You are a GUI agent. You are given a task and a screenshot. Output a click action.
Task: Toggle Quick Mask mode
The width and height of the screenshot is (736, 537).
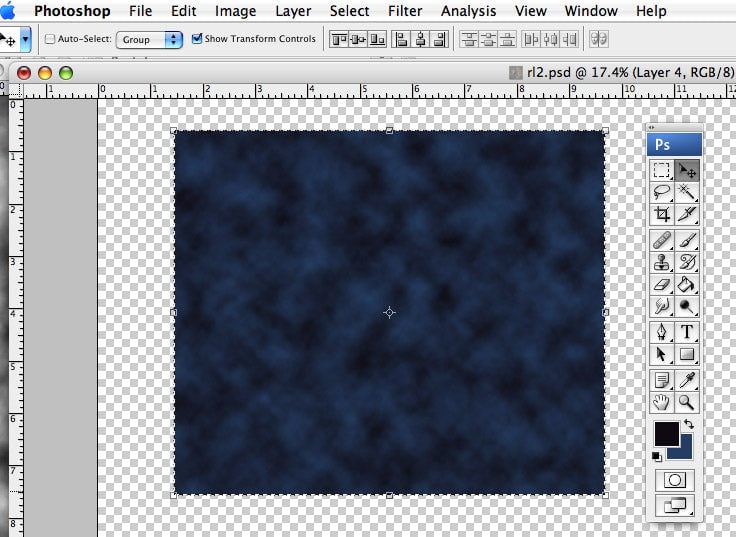pos(675,480)
